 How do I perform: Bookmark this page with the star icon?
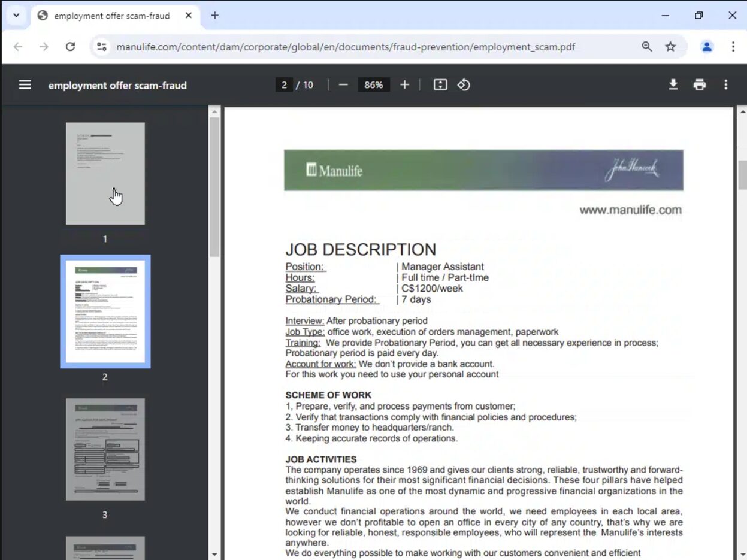point(670,46)
